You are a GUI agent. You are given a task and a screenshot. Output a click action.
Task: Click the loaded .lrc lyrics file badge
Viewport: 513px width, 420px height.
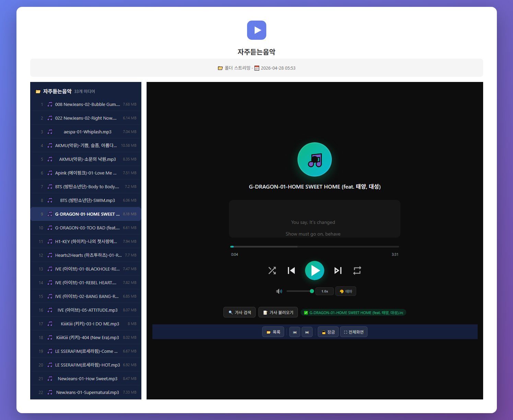(353, 313)
